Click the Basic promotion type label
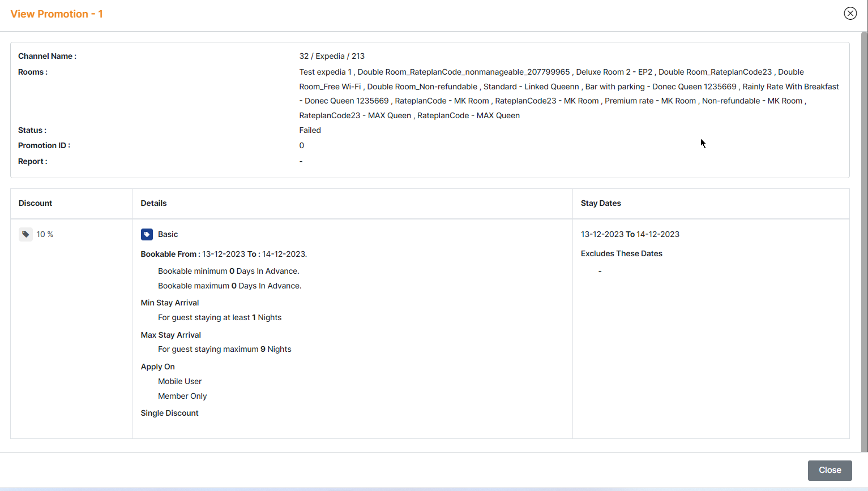 168,234
